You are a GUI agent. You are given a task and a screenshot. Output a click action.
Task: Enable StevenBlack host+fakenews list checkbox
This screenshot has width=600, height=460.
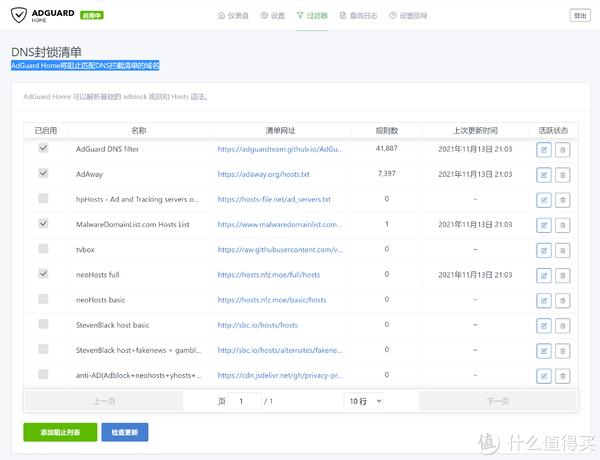click(43, 349)
